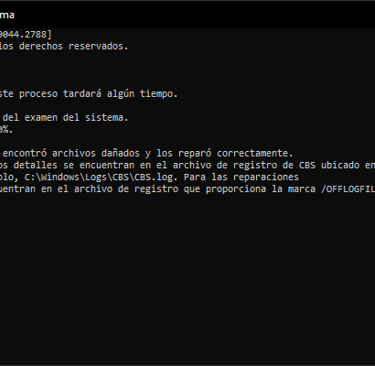Click the build number "9044.2788]" text
The image size is (375, 366).
[x=26, y=34]
